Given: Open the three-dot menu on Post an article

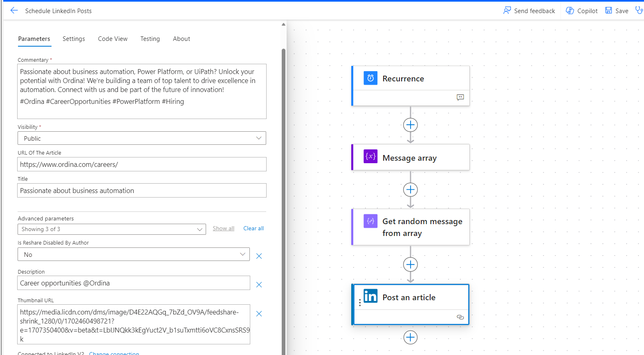Looking at the screenshot, I should (360, 303).
